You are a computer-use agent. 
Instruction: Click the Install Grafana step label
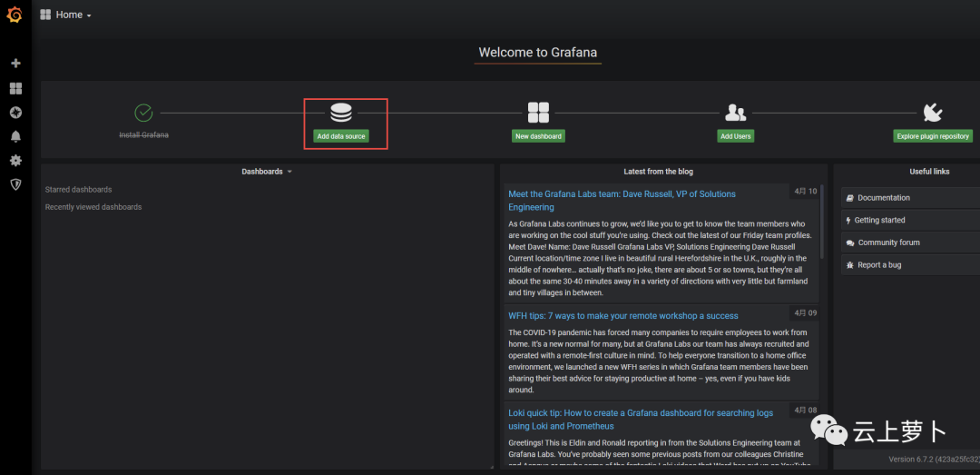tap(143, 134)
